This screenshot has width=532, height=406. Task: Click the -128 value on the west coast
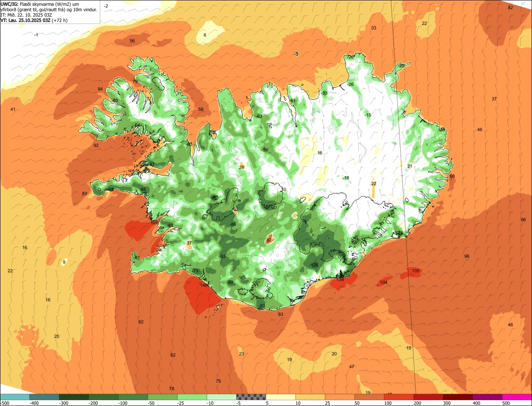click(x=154, y=223)
